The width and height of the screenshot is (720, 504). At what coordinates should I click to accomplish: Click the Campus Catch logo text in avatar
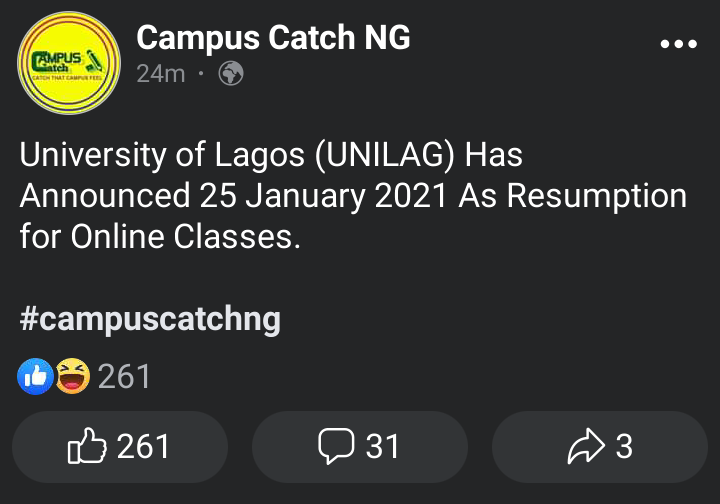click(x=57, y=62)
